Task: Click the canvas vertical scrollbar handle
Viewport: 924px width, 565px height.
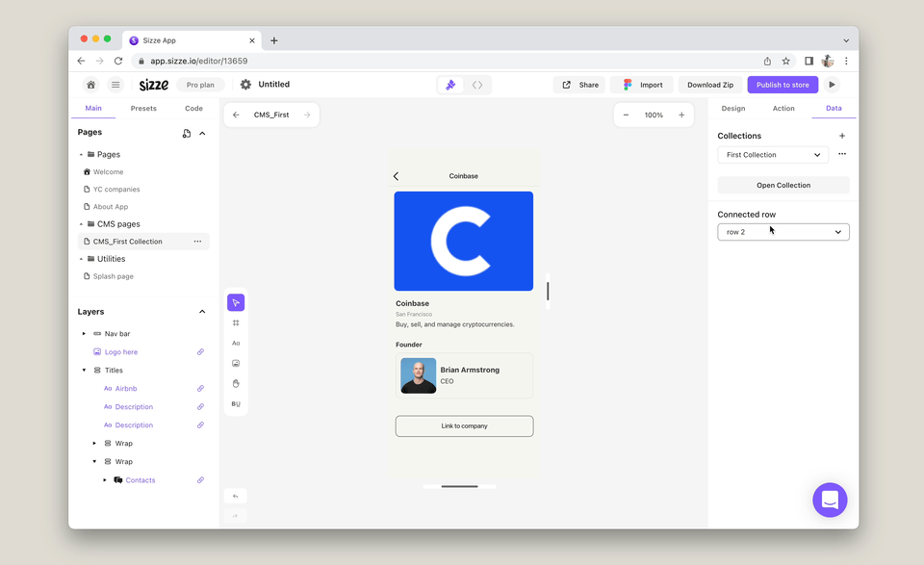Action: click(x=548, y=291)
